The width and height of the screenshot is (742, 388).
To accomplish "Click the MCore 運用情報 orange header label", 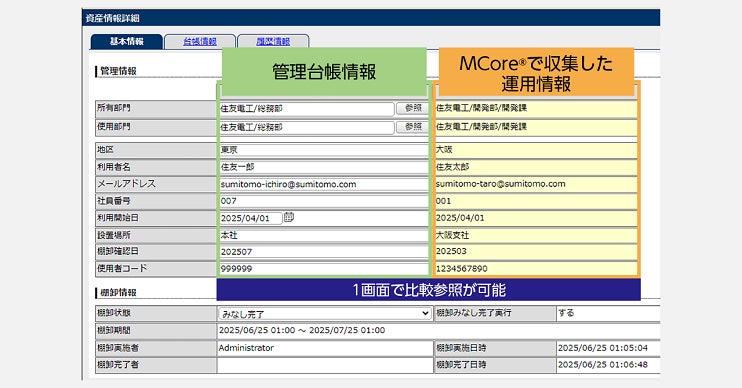I will coord(536,72).
